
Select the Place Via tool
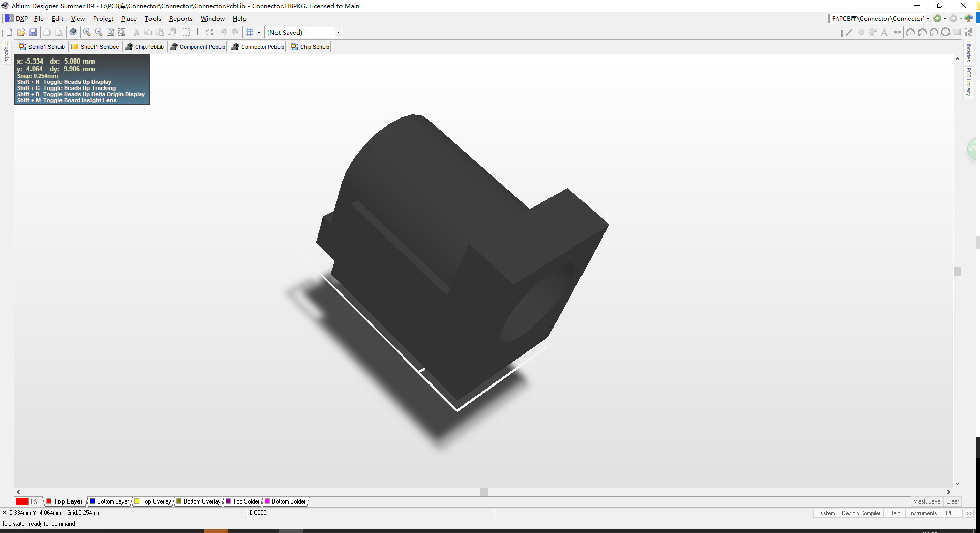tap(873, 32)
